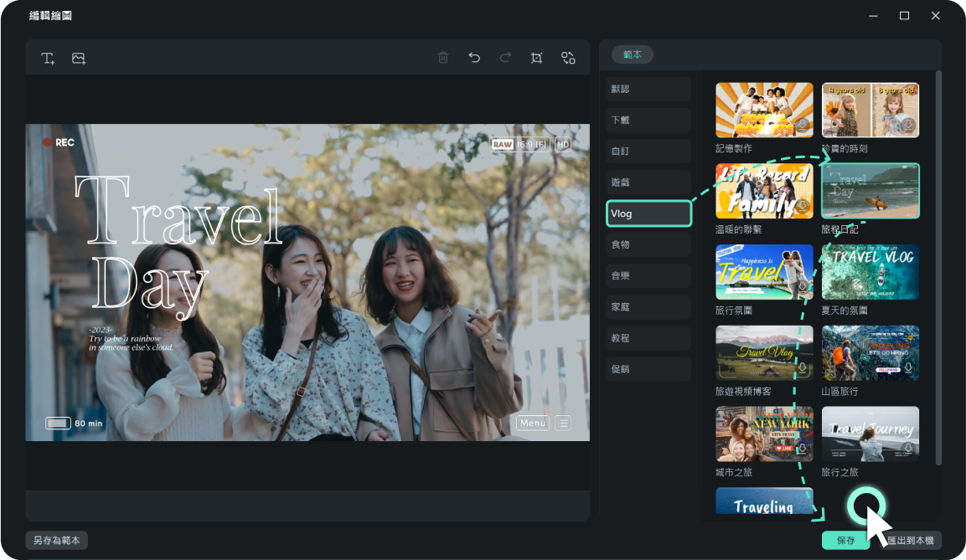This screenshot has width=966, height=560.
Task: Choose the 記憶製作 template thumbnail
Action: point(764,110)
